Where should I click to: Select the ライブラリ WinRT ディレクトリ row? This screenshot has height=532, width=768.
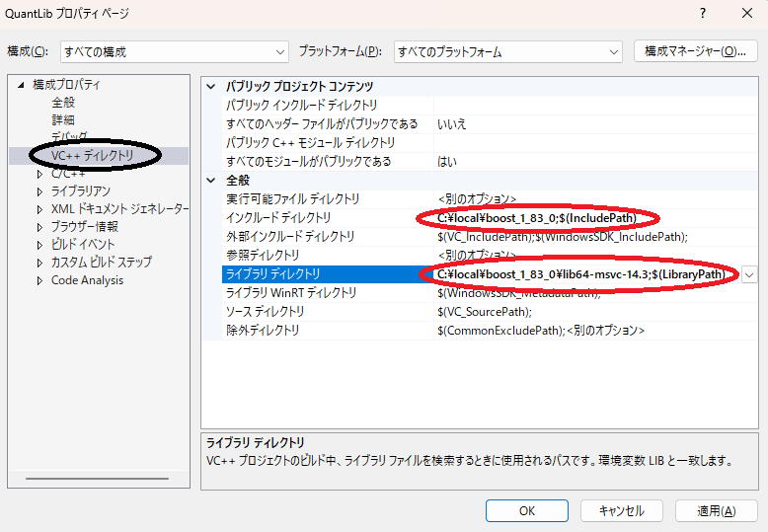pyautogui.click(x=490, y=293)
